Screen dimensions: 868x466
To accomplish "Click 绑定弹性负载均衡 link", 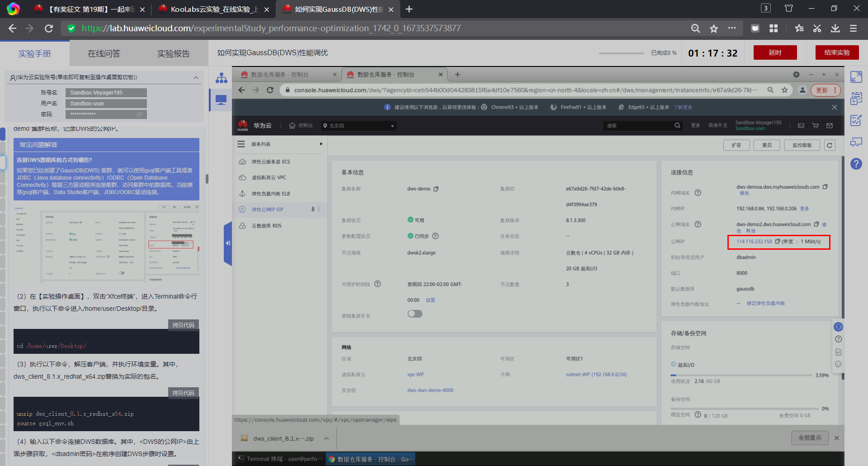I will (x=765, y=304).
